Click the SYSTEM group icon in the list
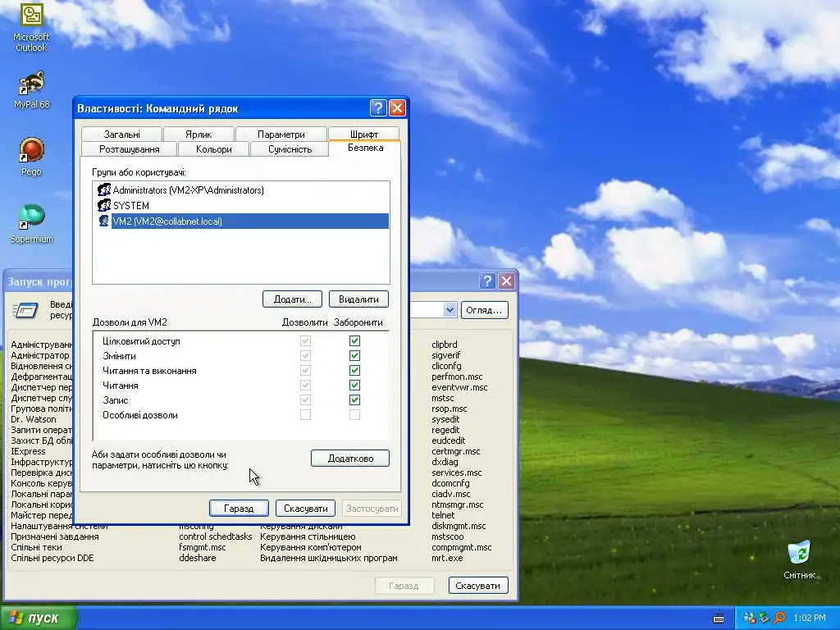This screenshot has height=630, width=840. 104,205
